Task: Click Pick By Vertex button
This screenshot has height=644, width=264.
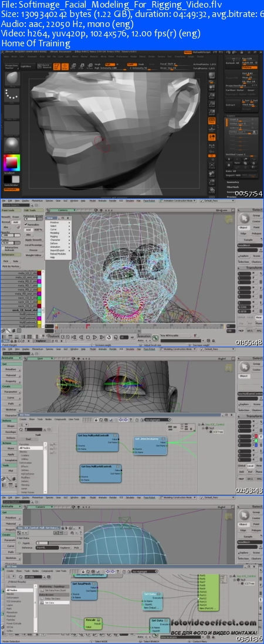Action: point(11,266)
